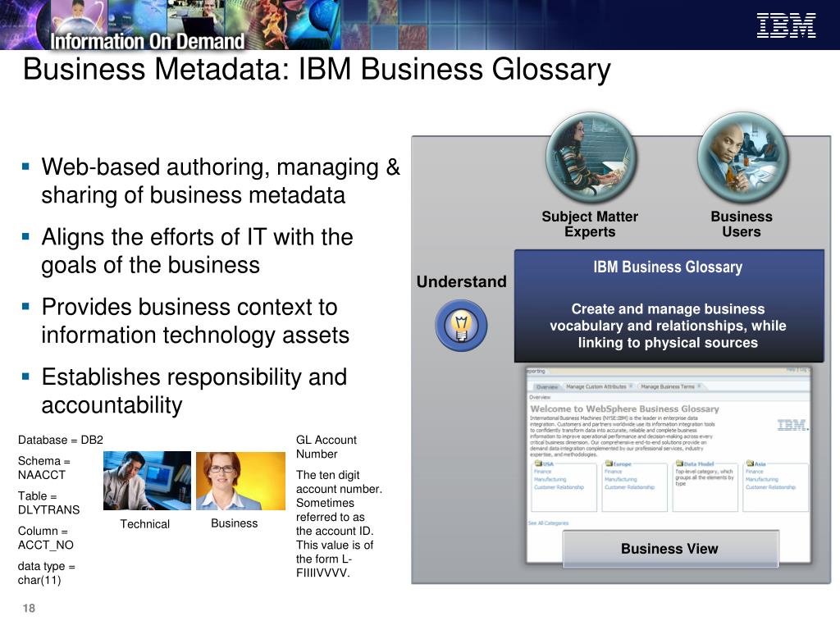This screenshot has height=630, width=840.
Task: Click the See All Categories link
Action: tap(549, 523)
